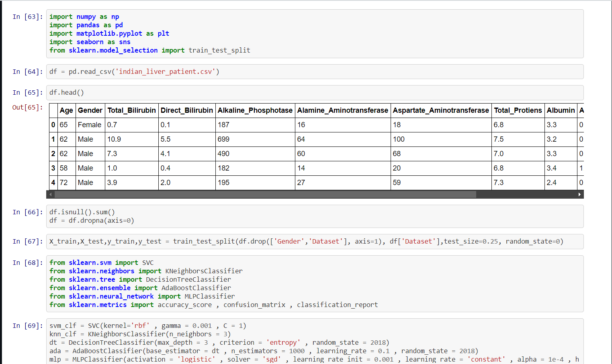The height and width of the screenshot is (364, 612).
Task: Click the dataframe scrollbar left arrow
Action: click(x=51, y=195)
